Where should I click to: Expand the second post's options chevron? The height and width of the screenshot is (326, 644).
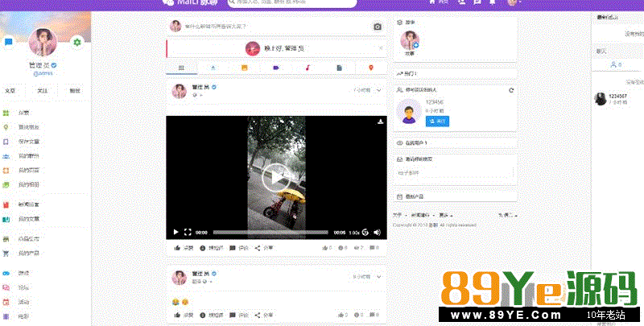pos(379,276)
